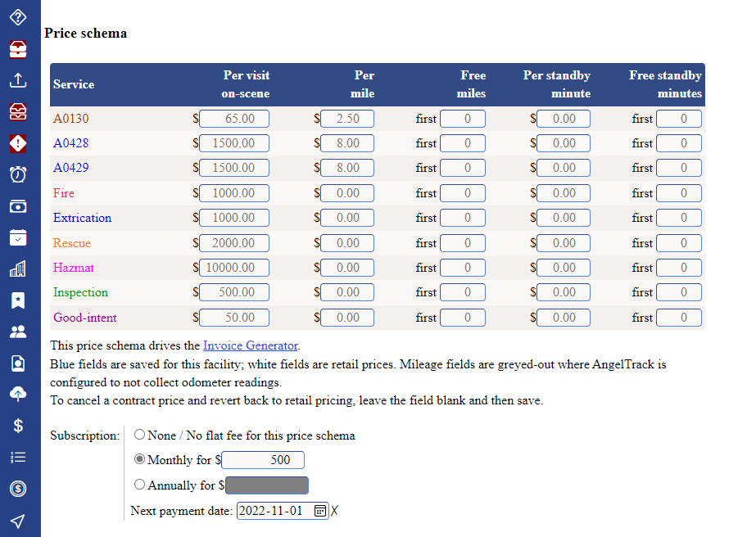Open the crew members (people) icon in sidebar
Image resolution: width=756 pixels, height=537 pixels.
(x=18, y=332)
